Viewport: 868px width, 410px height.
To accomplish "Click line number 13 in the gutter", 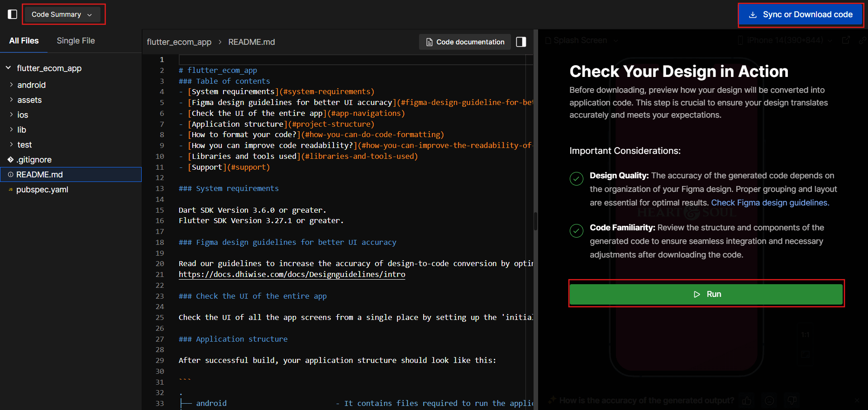I will point(160,188).
